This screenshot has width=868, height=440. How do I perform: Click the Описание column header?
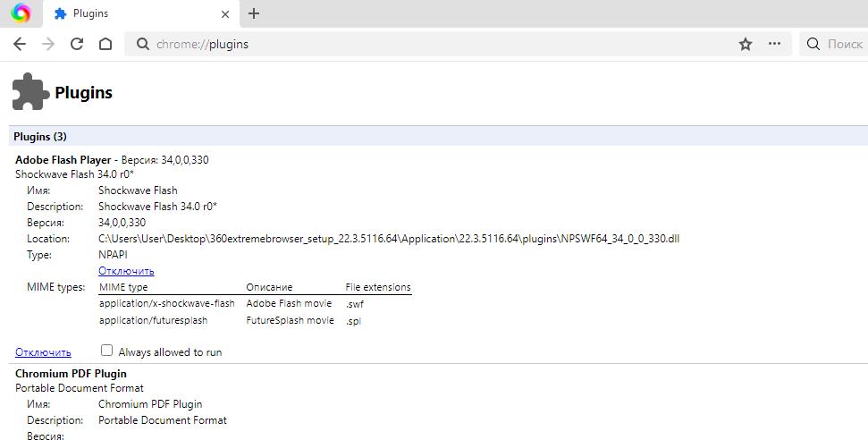click(269, 287)
